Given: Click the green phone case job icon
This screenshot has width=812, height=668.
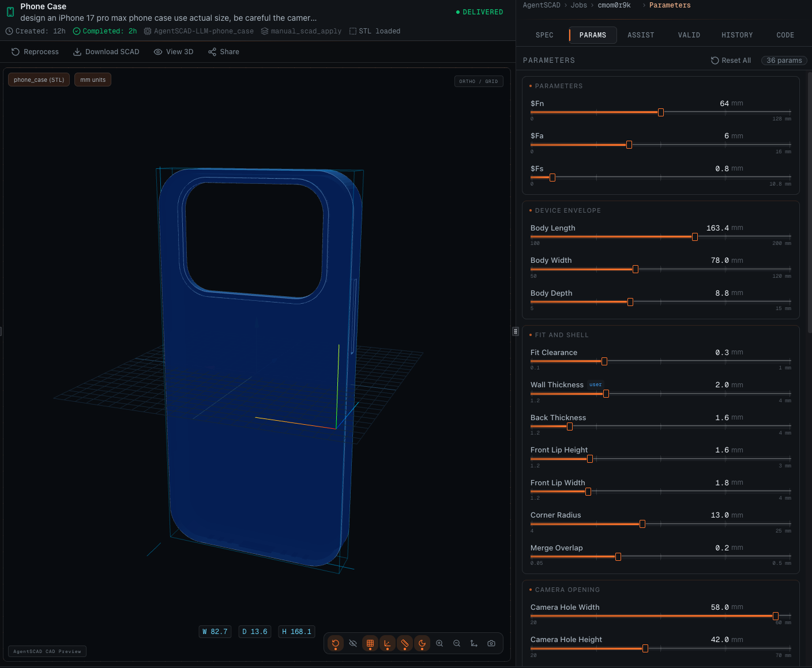Looking at the screenshot, I should tap(10, 12).
